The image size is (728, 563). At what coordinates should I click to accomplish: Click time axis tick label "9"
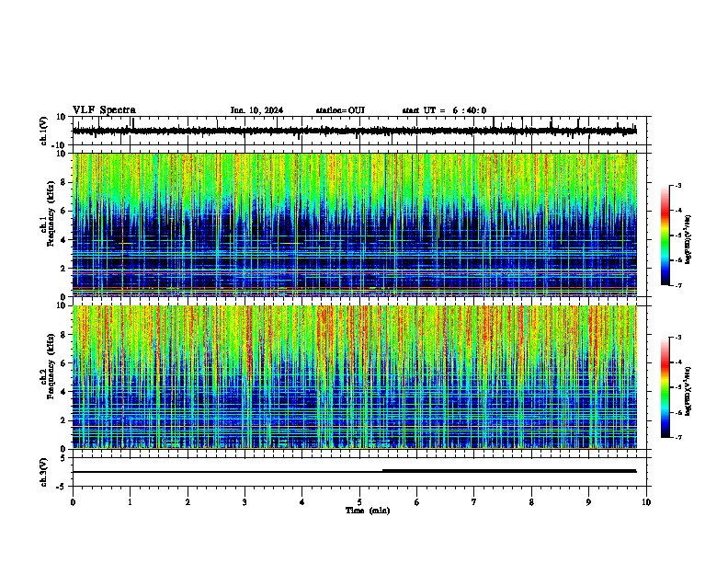coord(588,502)
